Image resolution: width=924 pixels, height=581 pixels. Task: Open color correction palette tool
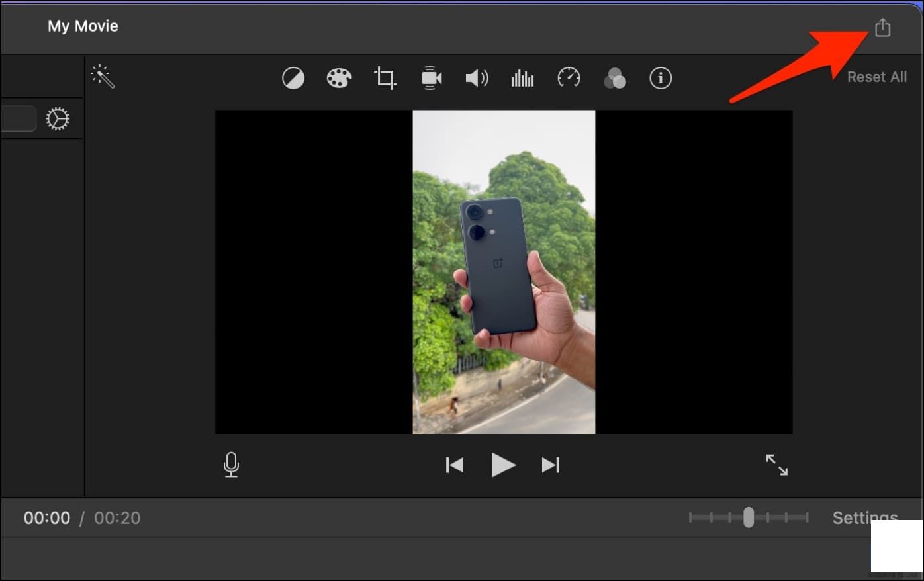339,78
